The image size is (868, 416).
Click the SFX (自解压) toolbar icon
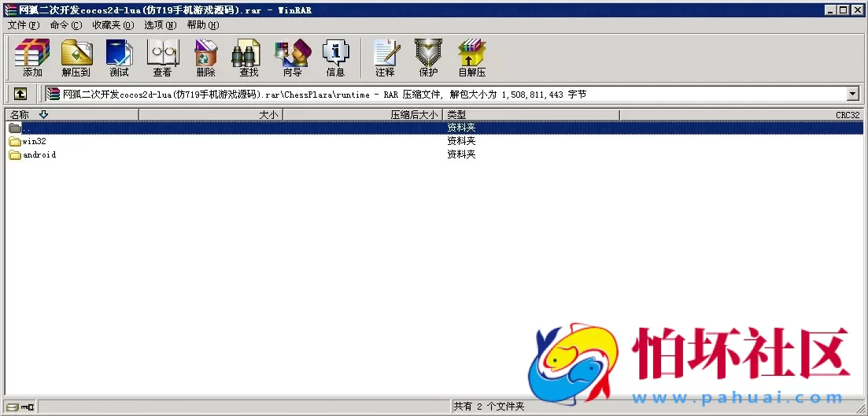(471, 58)
